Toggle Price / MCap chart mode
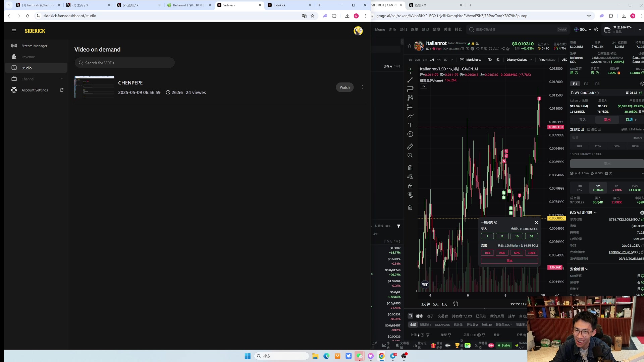 click(547, 60)
